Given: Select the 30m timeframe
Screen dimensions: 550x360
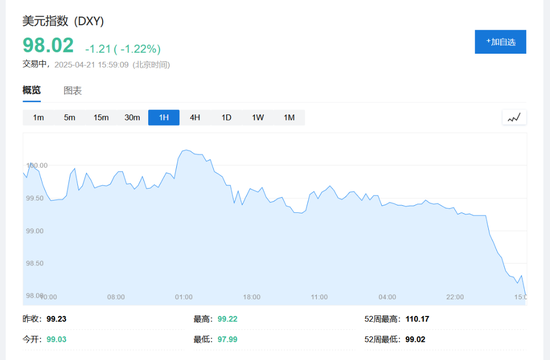Looking at the screenshot, I should [x=132, y=118].
